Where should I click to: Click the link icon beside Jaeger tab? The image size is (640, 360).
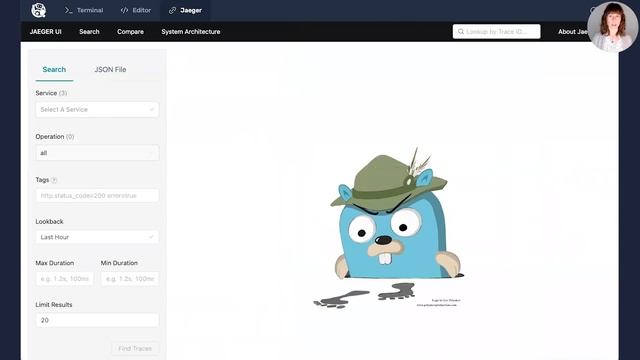[x=172, y=10]
